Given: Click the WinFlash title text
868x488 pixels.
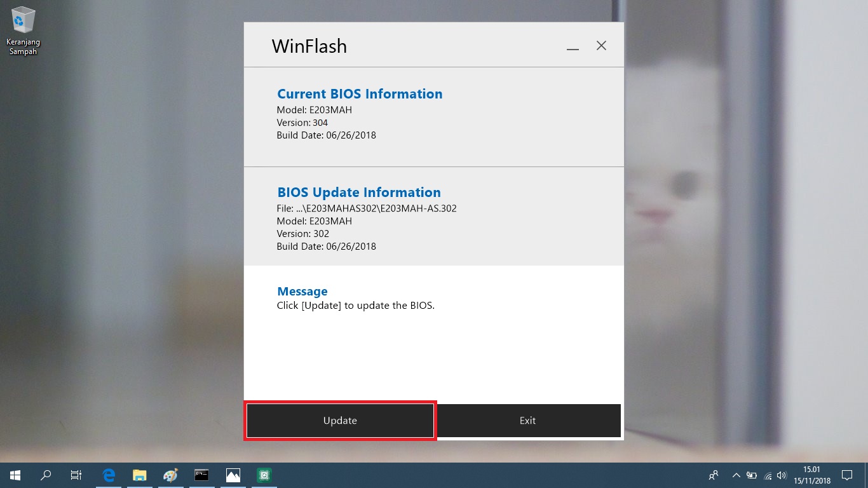Looking at the screenshot, I should tap(309, 46).
